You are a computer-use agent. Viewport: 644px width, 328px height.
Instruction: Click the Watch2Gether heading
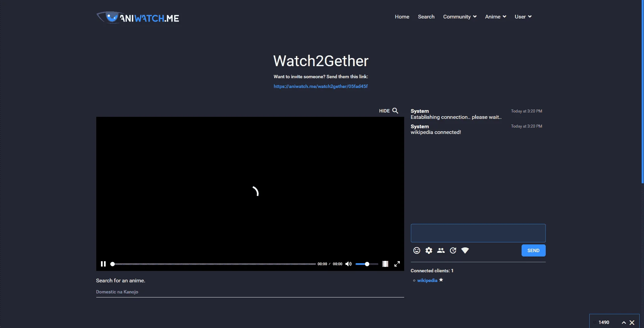coord(321,61)
